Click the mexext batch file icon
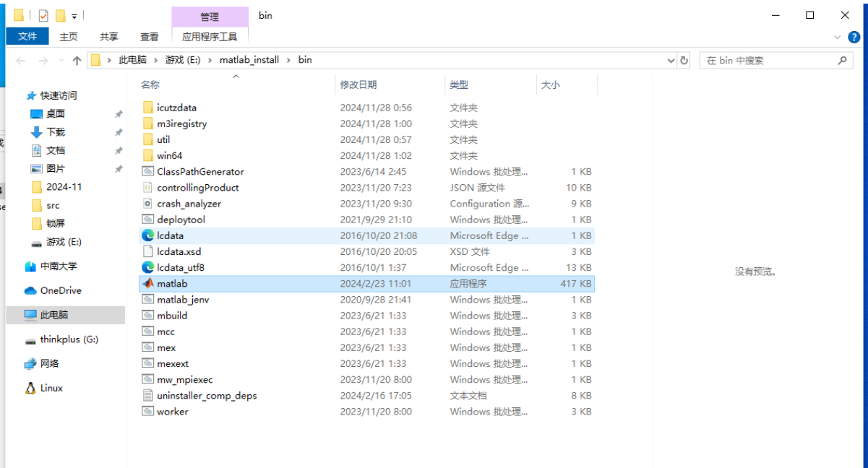 point(147,363)
